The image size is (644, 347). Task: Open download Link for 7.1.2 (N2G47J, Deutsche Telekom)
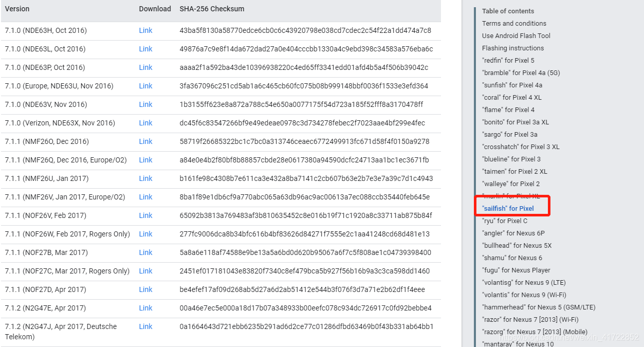click(x=145, y=326)
